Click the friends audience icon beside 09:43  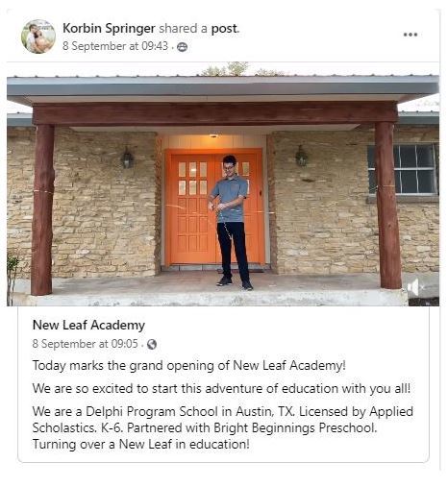[x=183, y=47]
